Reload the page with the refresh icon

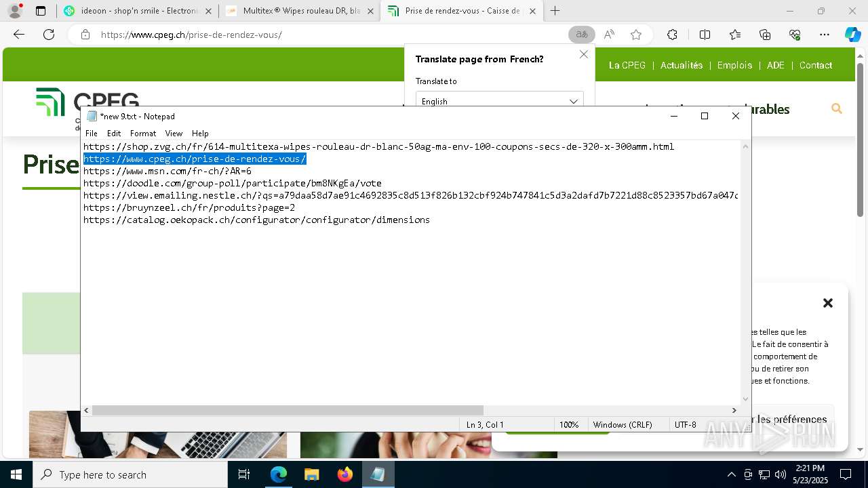click(x=49, y=35)
